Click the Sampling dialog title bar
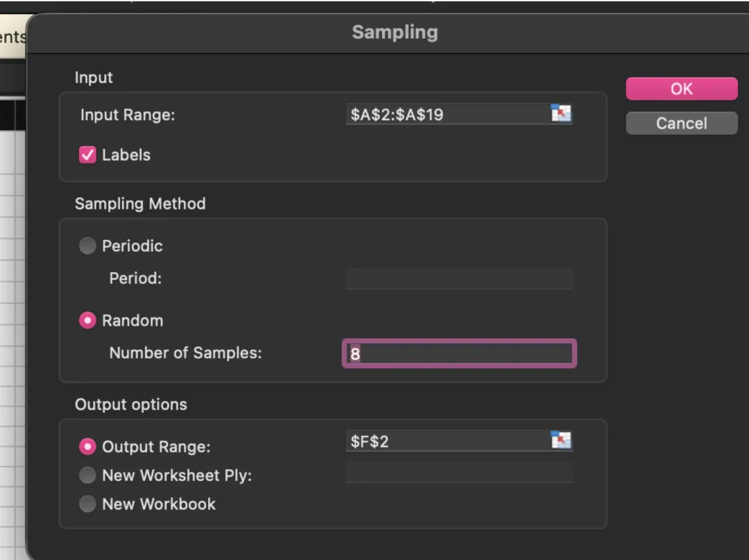Screen dimensions: 749x560 tap(395, 33)
